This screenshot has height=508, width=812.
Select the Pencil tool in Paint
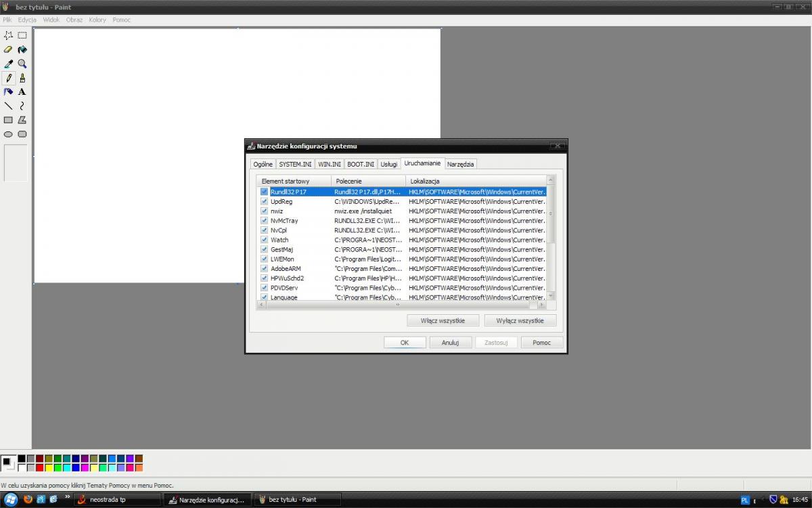[x=8, y=78]
